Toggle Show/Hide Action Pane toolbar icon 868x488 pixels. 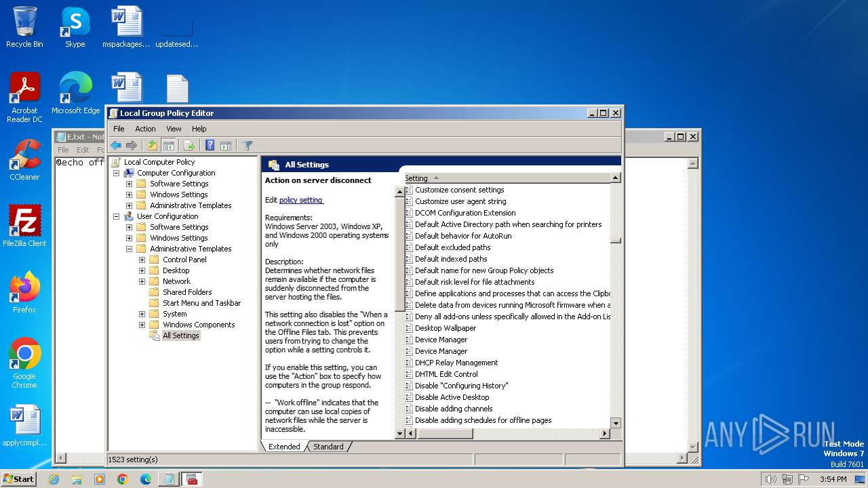[x=226, y=146]
